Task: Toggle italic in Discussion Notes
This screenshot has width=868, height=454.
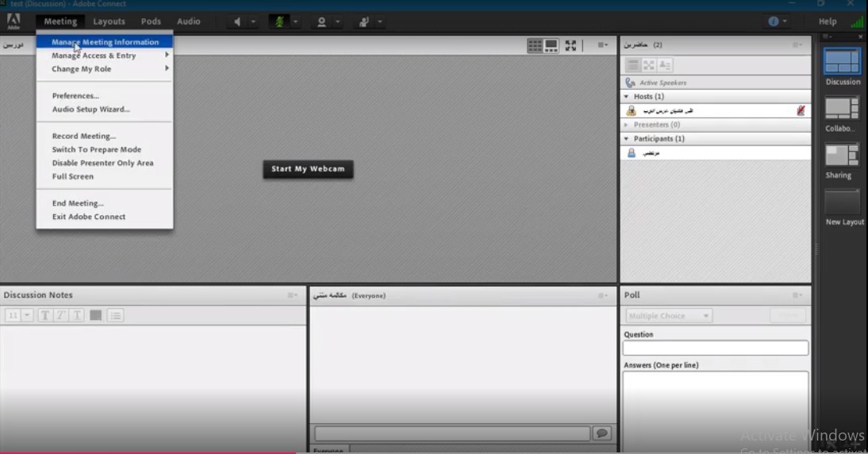Action: point(61,316)
